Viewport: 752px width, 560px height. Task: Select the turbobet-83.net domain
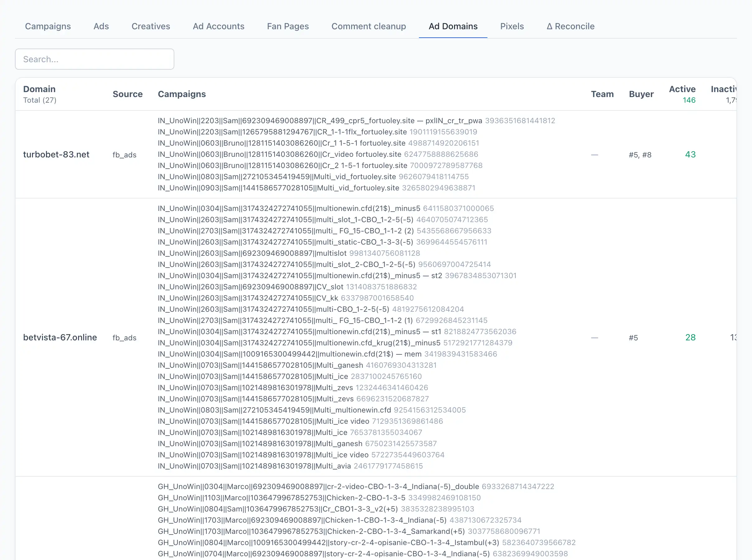point(56,155)
